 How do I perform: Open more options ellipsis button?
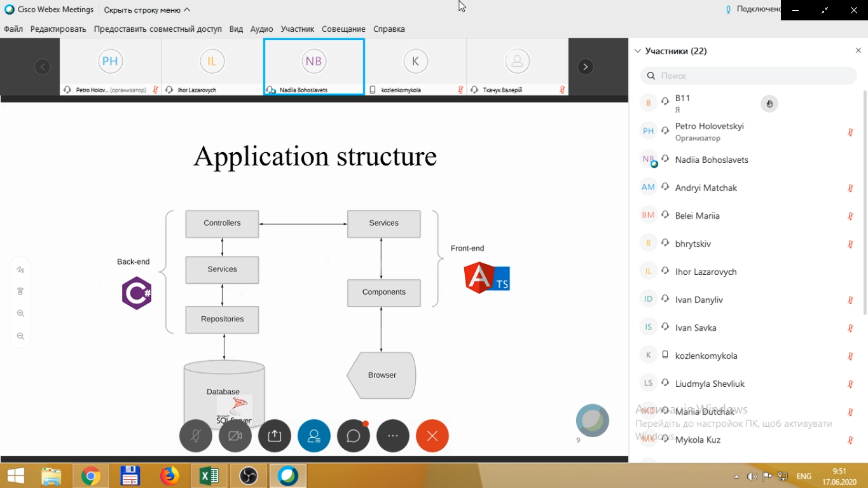tap(393, 436)
